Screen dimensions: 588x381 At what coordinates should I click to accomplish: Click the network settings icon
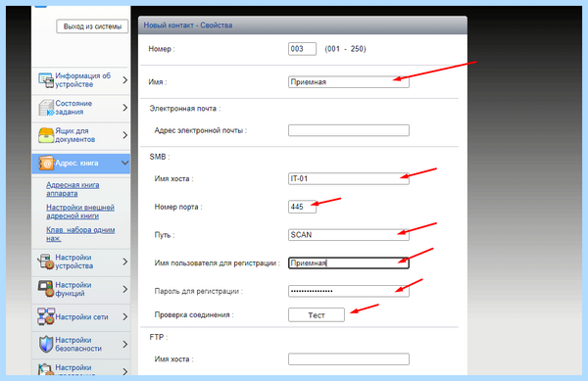(46, 316)
